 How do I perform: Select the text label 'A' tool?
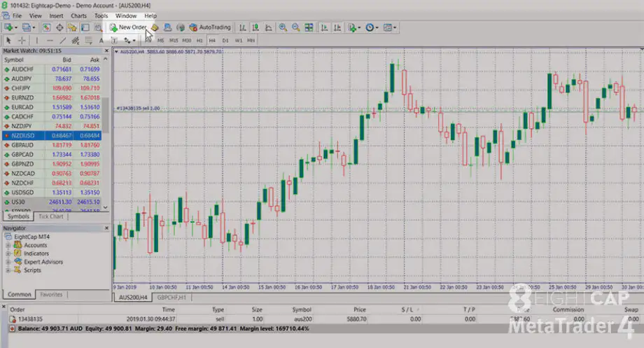pyautogui.click(x=101, y=41)
